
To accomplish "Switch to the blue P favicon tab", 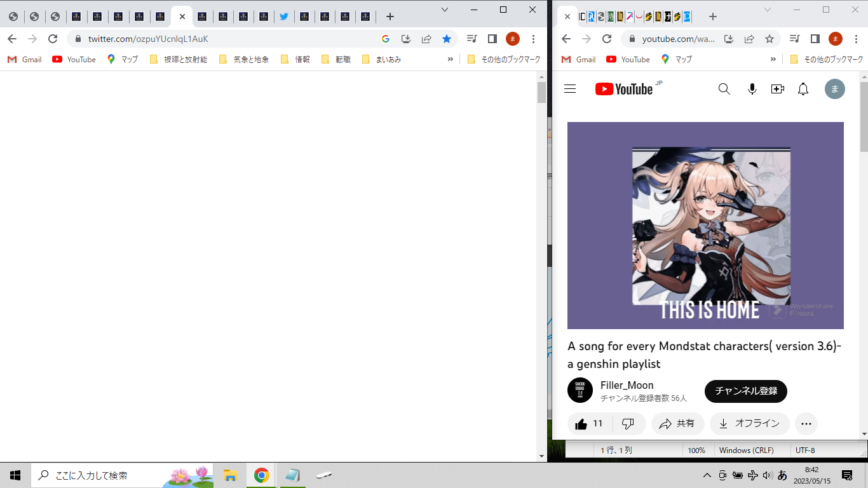I will point(687,17).
